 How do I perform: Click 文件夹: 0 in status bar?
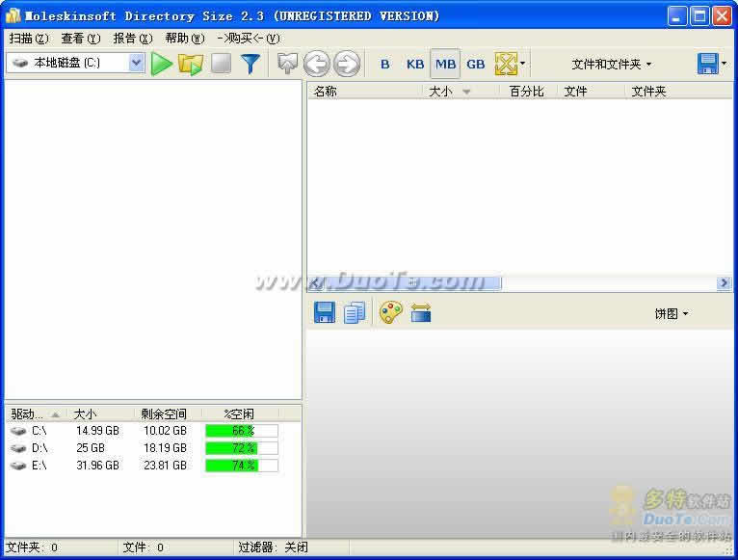click(32, 547)
